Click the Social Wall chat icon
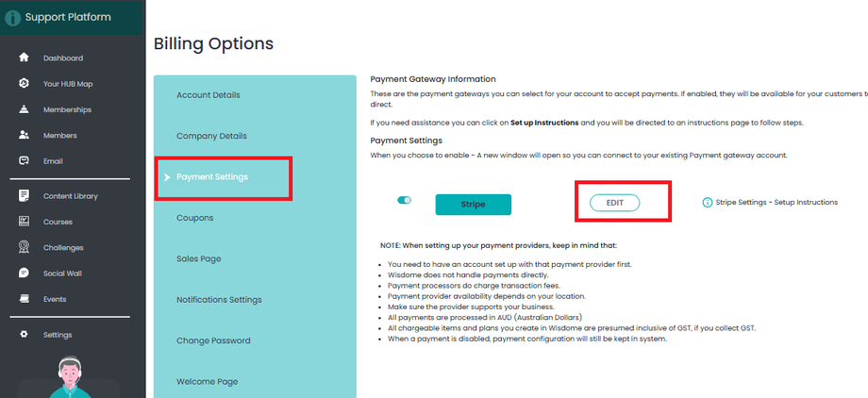 (24, 274)
